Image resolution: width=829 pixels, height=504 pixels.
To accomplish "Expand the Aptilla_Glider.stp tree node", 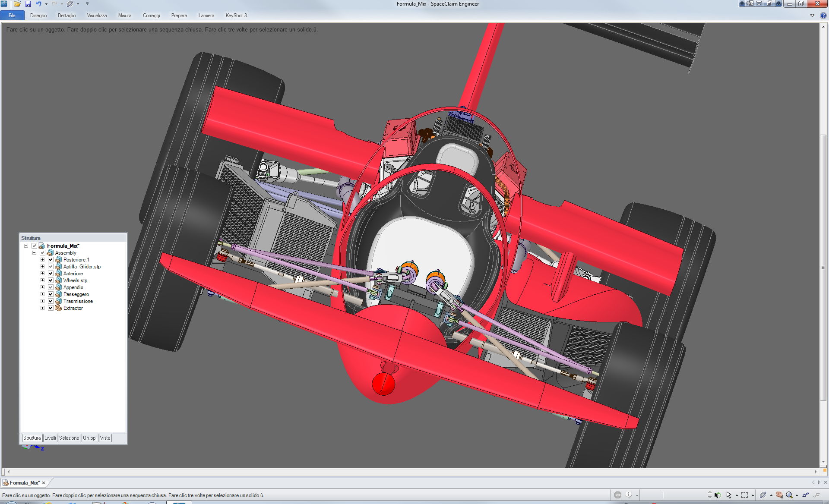I will click(42, 267).
